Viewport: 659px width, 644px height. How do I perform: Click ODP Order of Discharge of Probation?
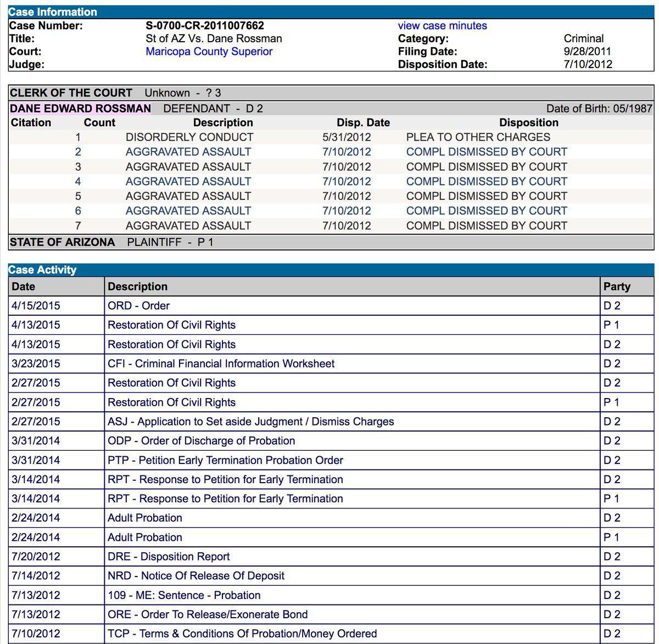click(201, 441)
